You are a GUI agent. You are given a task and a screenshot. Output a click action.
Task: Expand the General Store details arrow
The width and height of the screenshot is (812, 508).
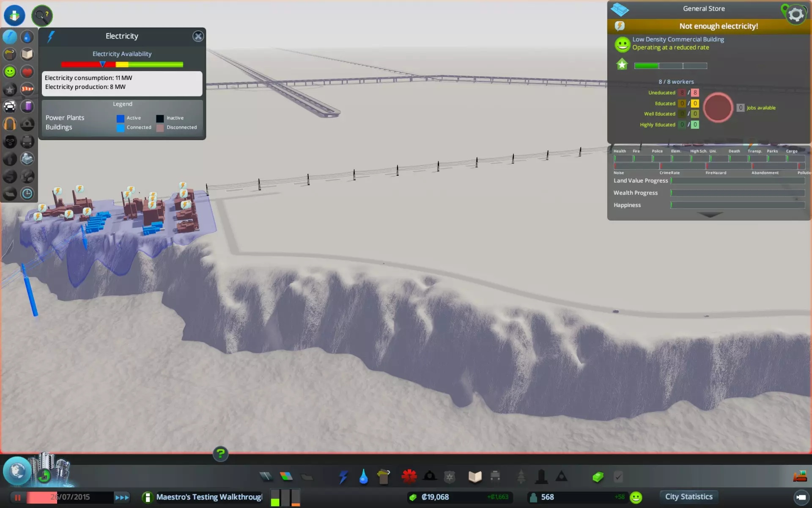(x=710, y=215)
